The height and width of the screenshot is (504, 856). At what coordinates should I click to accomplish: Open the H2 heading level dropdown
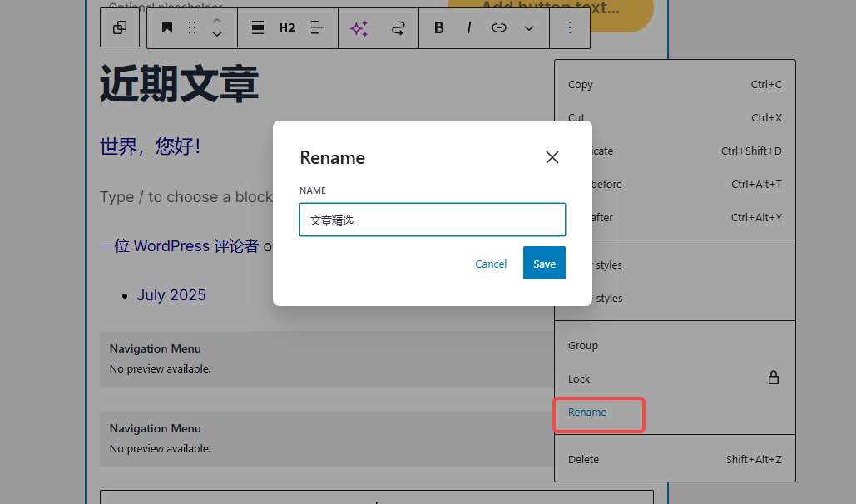(287, 28)
